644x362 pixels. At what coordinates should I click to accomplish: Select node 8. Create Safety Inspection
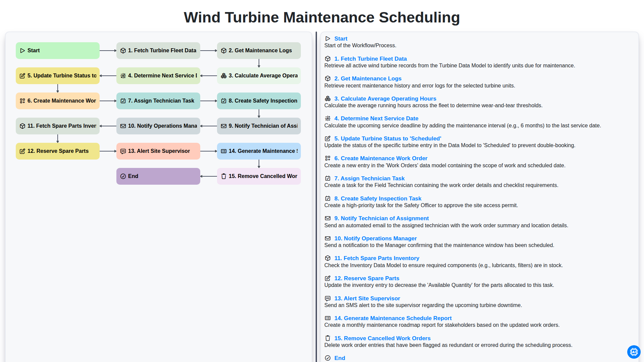pyautogui.click(x=259, y=101)
